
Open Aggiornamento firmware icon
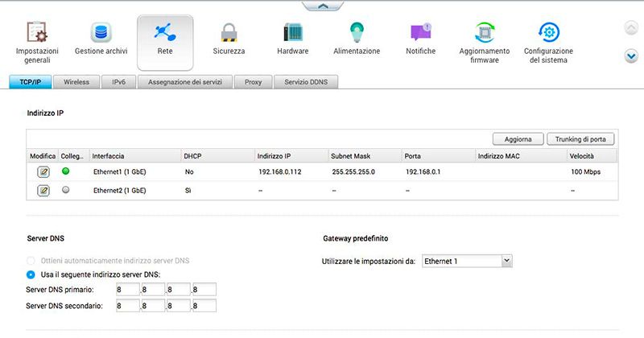pyautogui.click(x=485, y=33)
